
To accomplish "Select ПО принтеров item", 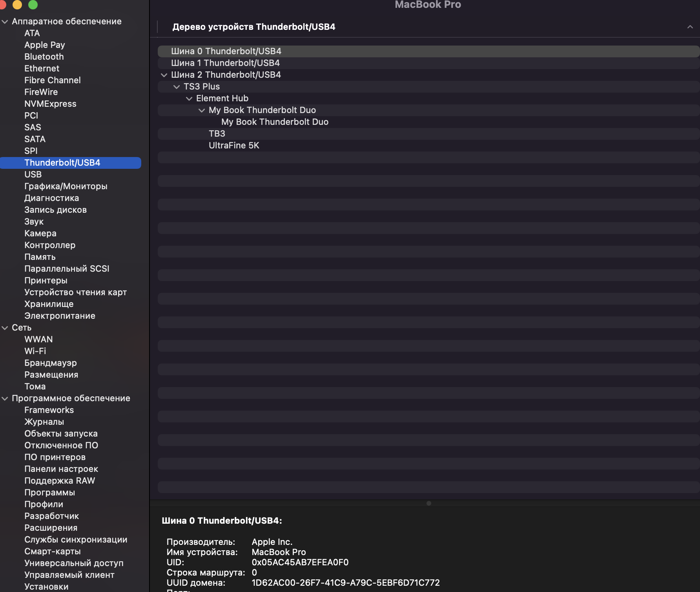I will 55,457.
